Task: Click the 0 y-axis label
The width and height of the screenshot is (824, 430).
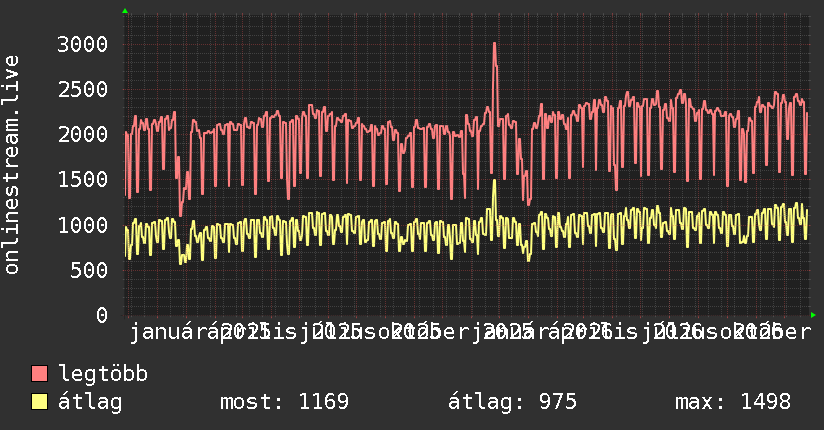Action: pos(102,315)
